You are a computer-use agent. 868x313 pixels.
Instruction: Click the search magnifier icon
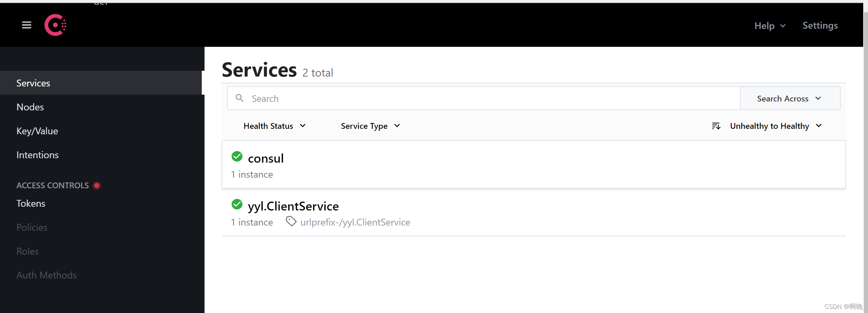coord(239,98)
